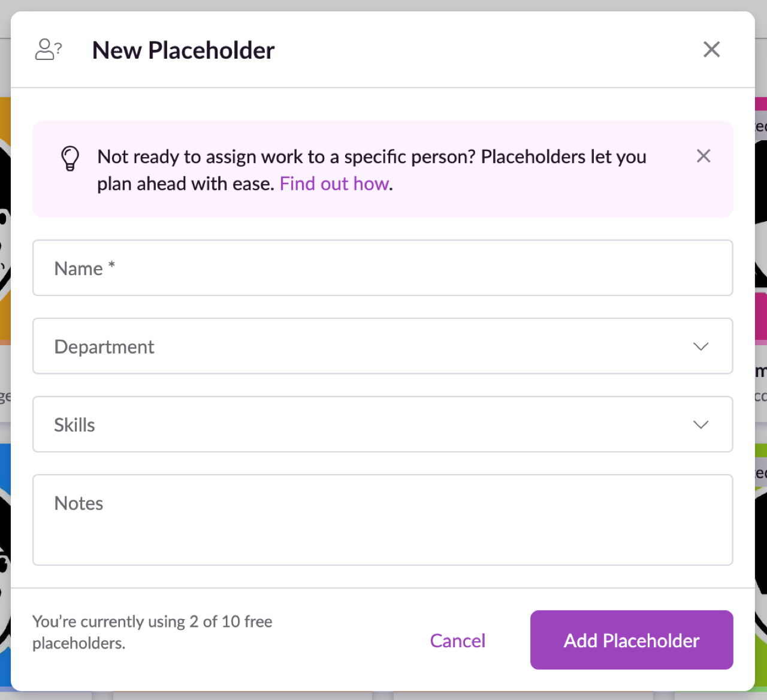Close the New Placeholder dialog
767x700 pixels.
711,49
